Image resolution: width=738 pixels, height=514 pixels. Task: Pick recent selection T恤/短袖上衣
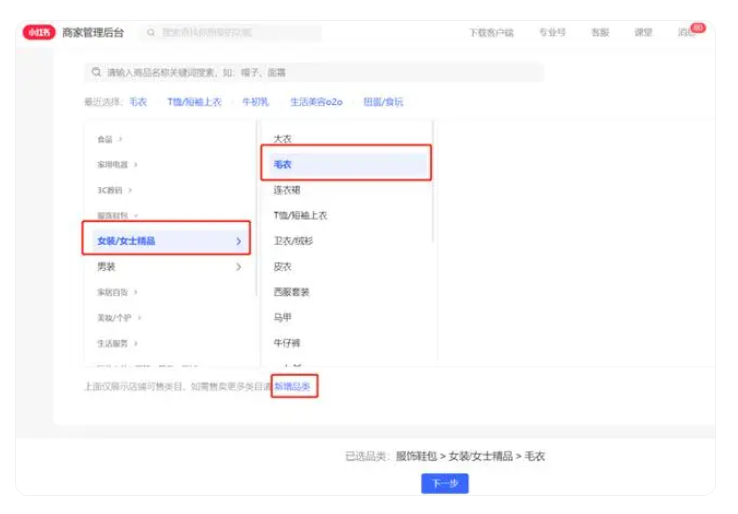coord(194,102)
